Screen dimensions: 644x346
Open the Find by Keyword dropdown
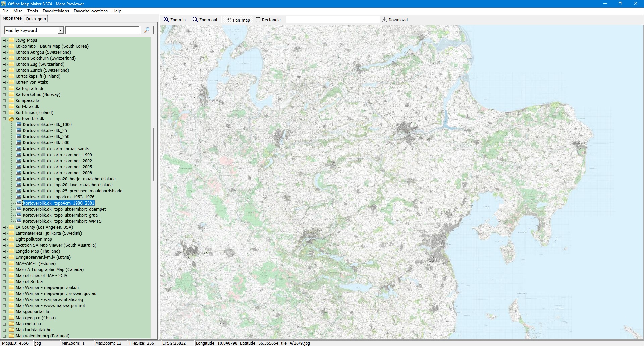(61, 31)
